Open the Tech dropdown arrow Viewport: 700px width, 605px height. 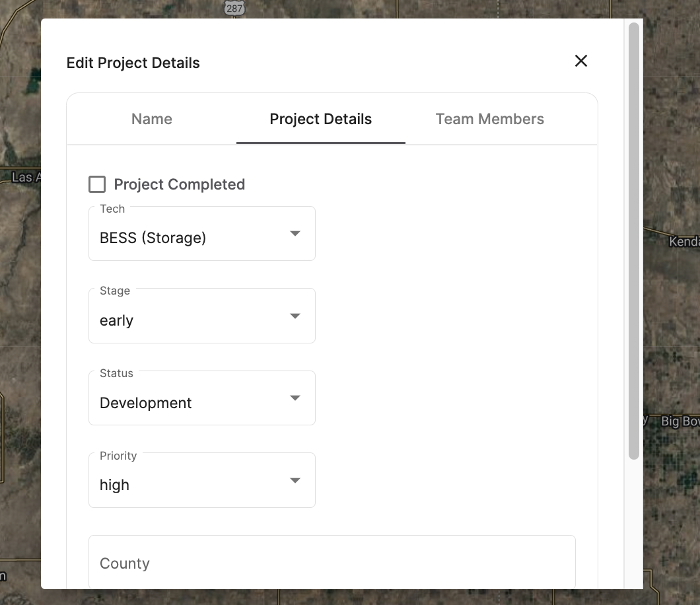pos(295,233)
